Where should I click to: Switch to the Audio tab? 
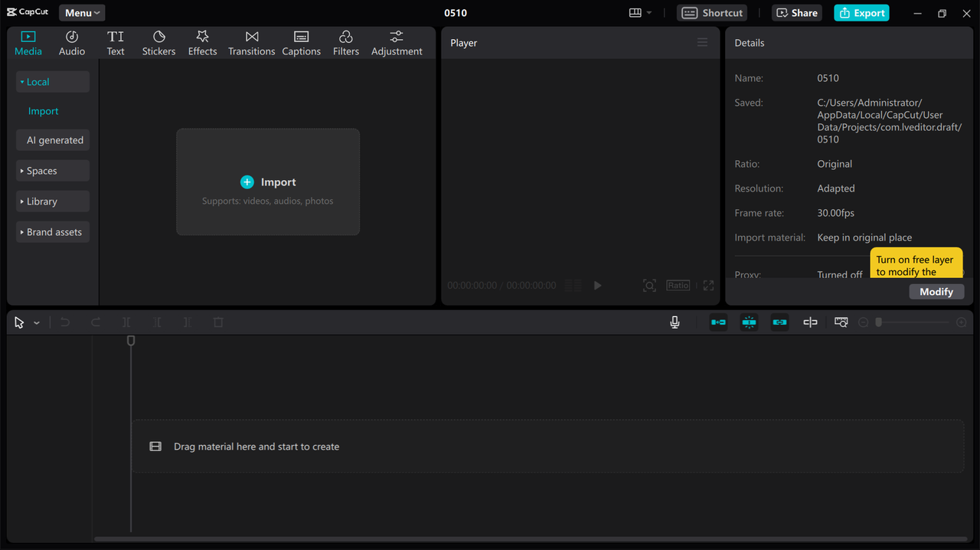[x=72, y=43]
